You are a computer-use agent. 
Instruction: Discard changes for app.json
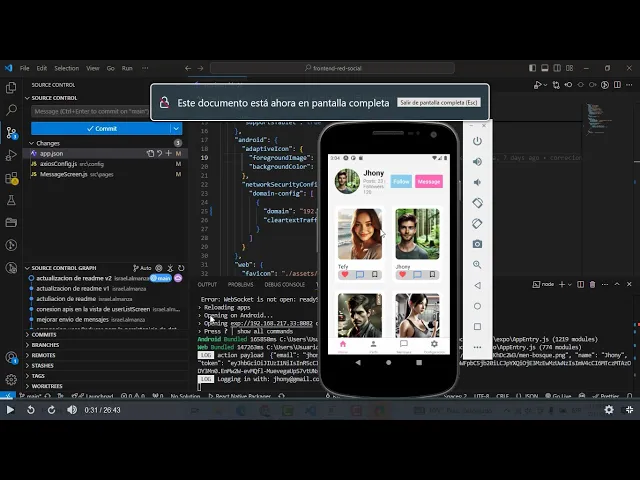160,153
